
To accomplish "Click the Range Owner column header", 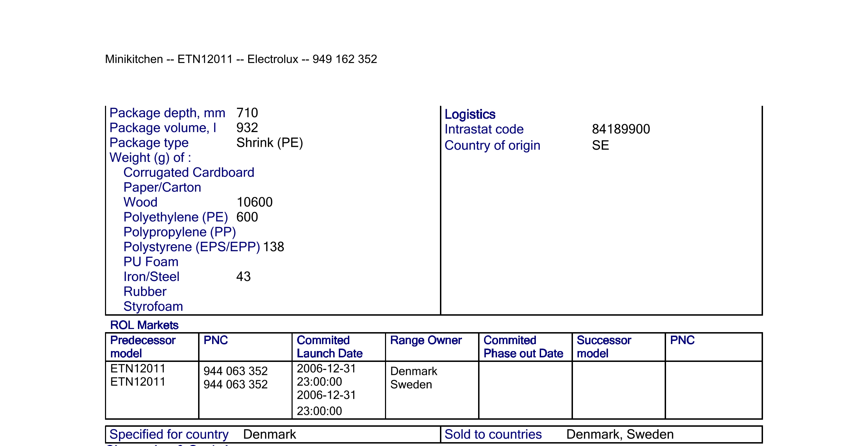I will pyautogui.click(x=426, y=340).
